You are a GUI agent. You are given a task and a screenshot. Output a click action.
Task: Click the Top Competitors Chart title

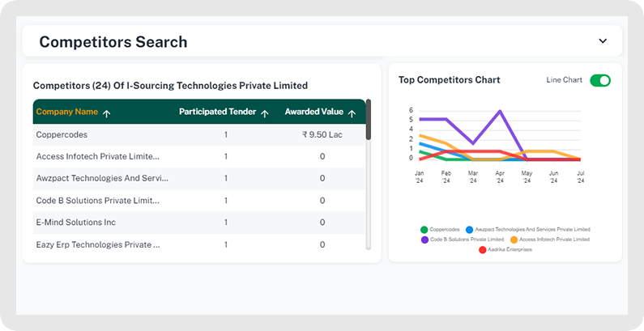449,80
